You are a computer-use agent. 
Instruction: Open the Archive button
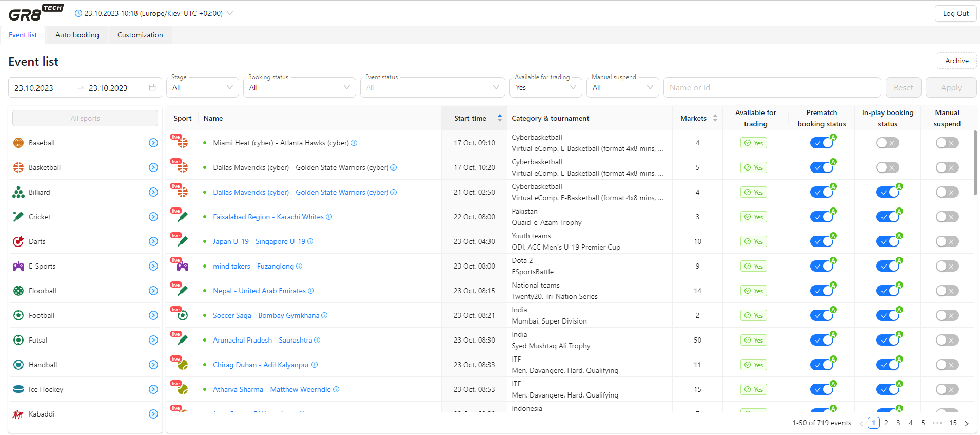(957, 61)
